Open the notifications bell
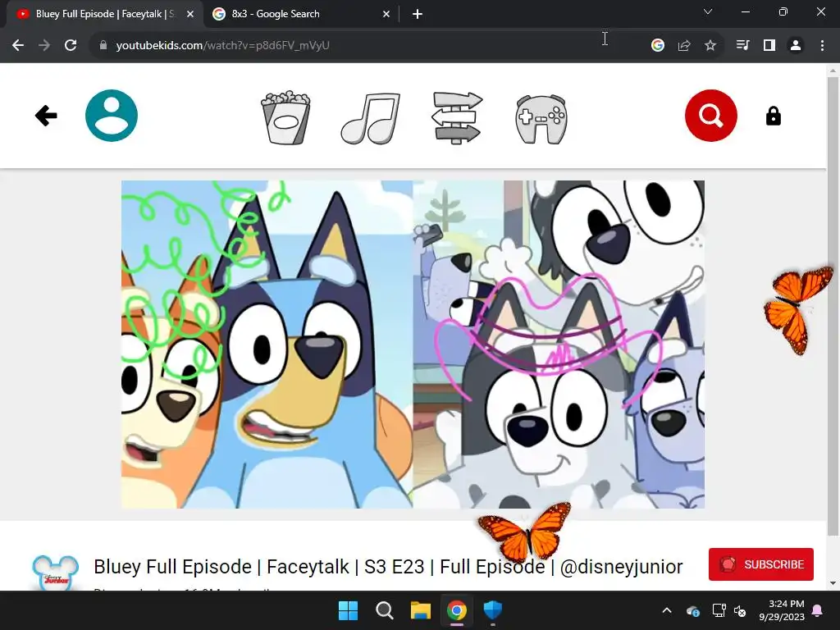Image resolution: width=840 pixels, height=630 pixels. 818,610
